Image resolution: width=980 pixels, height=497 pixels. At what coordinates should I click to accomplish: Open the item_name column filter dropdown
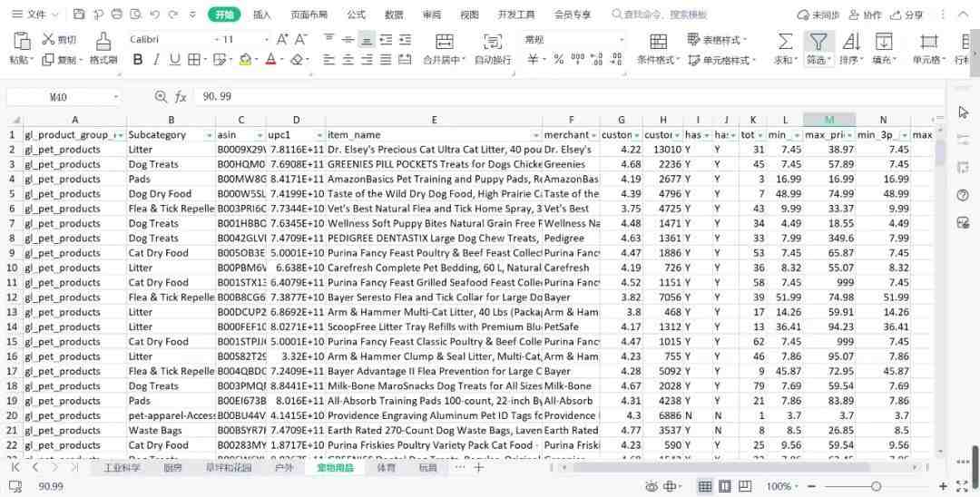[536, 135]
